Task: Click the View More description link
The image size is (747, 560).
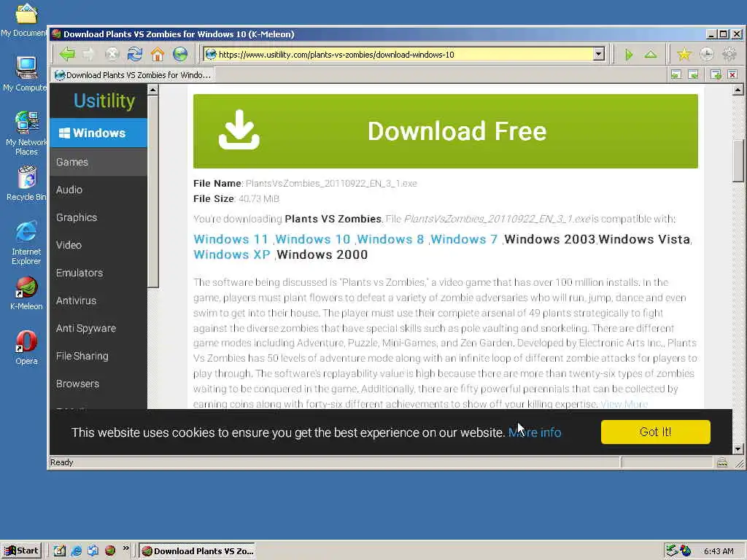Action: 624,404
